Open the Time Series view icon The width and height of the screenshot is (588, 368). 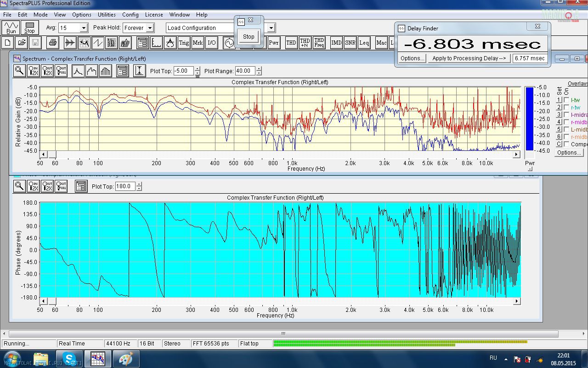tap(70, 43)
